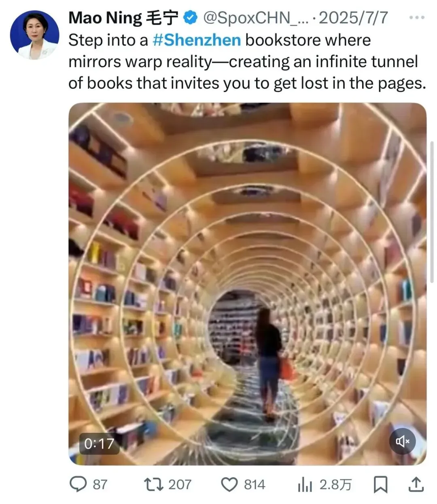Click the 814 likes count
The height and width of the screenshot is (504, 437).
(255, 485)
